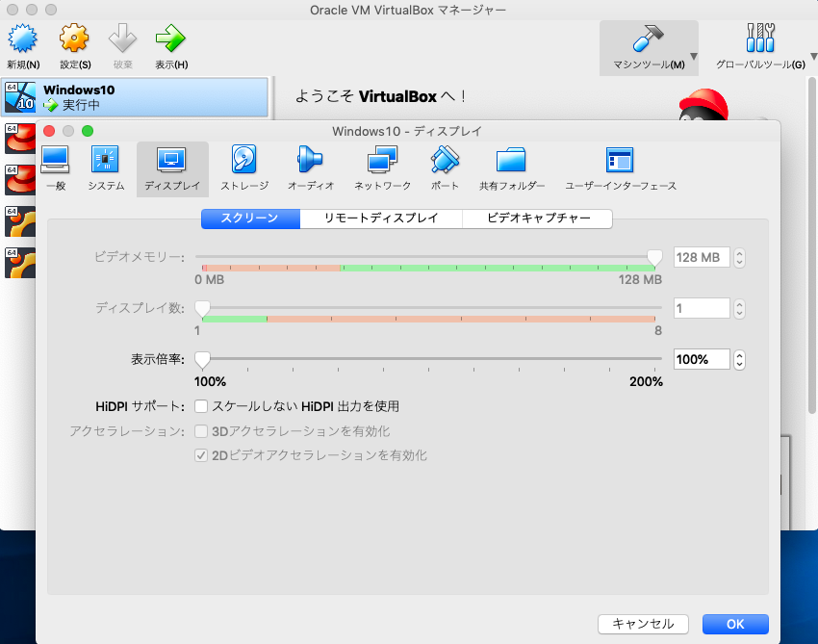Viewport: 818px width, 644px height.
Task: Enable スケールしない HiDPI 出力を使用 checkbox
Action: [x=201, y=406]
